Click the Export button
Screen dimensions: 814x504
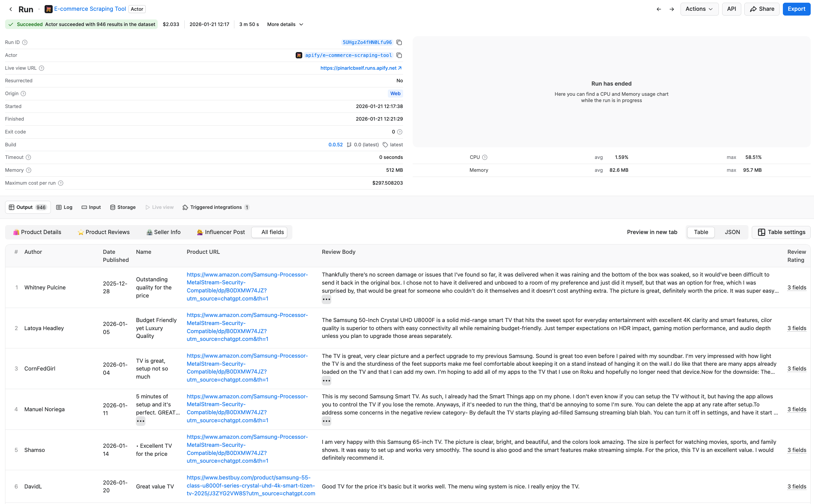pos(797,9)
